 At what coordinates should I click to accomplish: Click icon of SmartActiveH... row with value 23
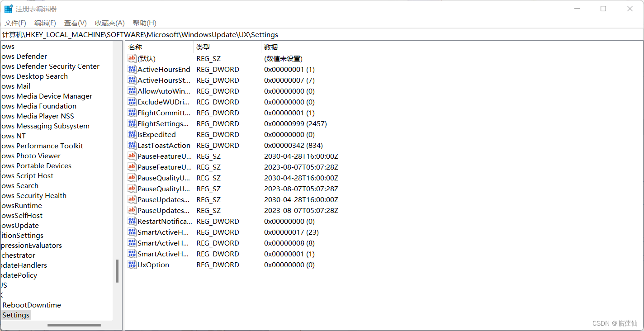[132, 232]
